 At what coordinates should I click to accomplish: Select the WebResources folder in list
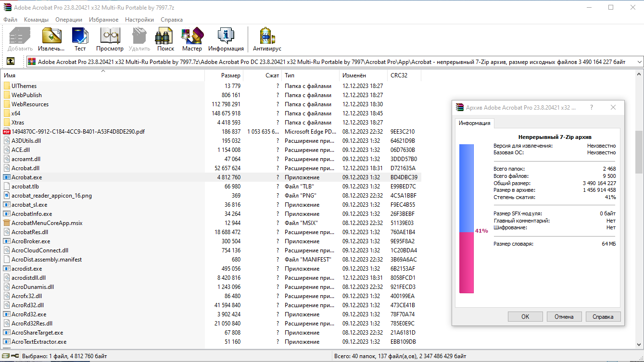point(30,104)
